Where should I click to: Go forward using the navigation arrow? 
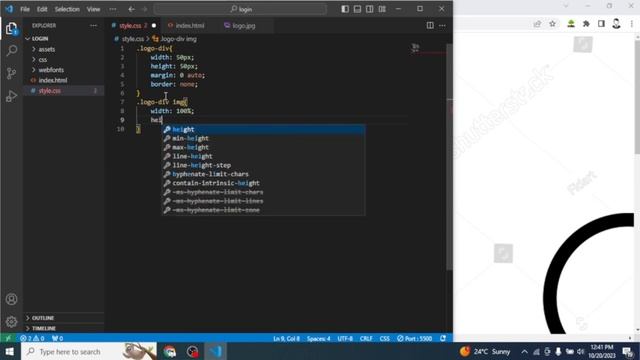(144, 9)
